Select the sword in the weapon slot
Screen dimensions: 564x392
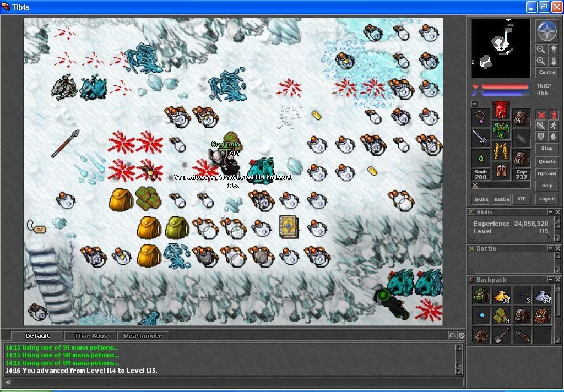tap(480, 138)
